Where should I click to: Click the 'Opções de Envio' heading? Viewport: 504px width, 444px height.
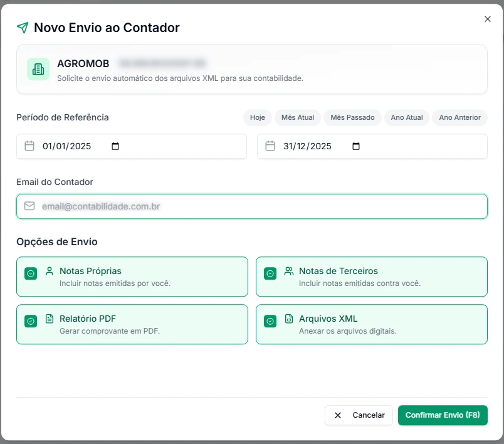click(57, 242)
